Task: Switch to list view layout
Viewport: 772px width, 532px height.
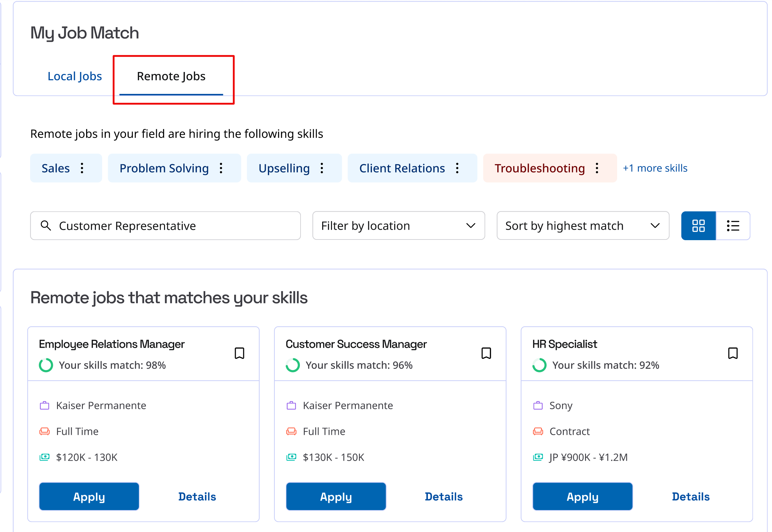Action: pos(733,226)
